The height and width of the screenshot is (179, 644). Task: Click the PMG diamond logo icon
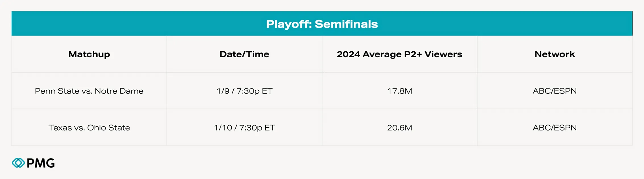pyautogui.click(x=18, y=163)
